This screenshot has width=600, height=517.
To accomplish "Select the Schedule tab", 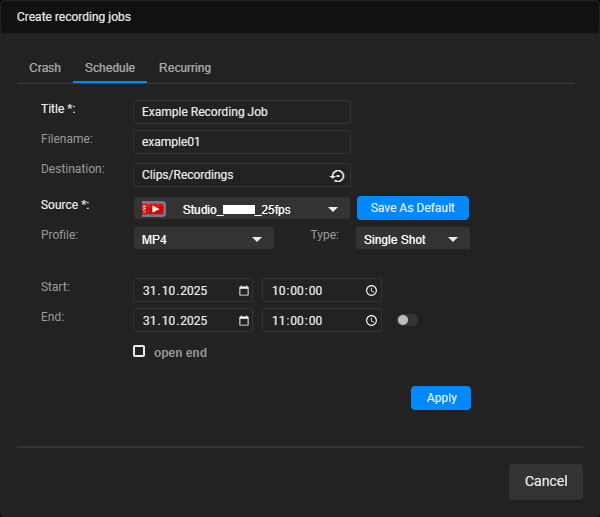I will tap(110, 68).
